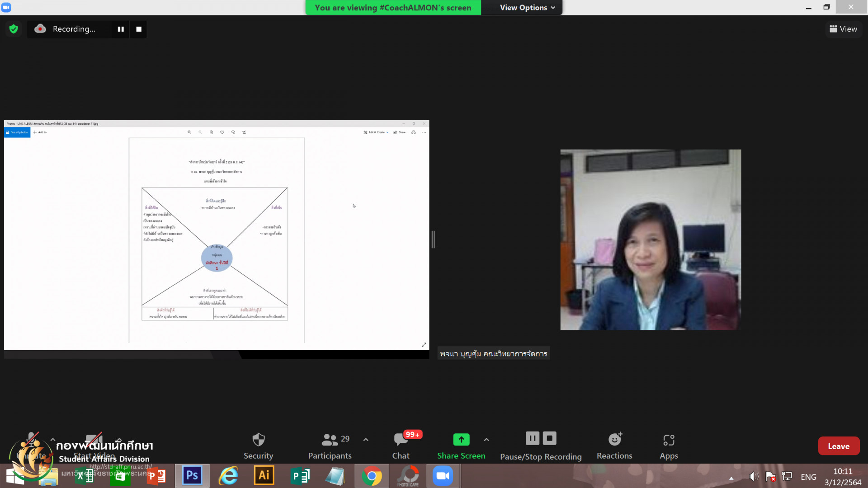Click the shared-screen divider handle
The image size is (868, 488).
point(433,239)
